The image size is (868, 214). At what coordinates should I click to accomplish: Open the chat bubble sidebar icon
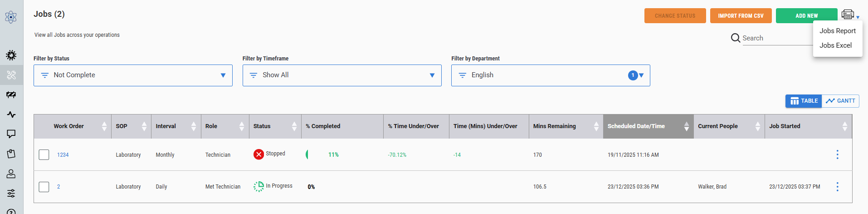tap(11, 134)
